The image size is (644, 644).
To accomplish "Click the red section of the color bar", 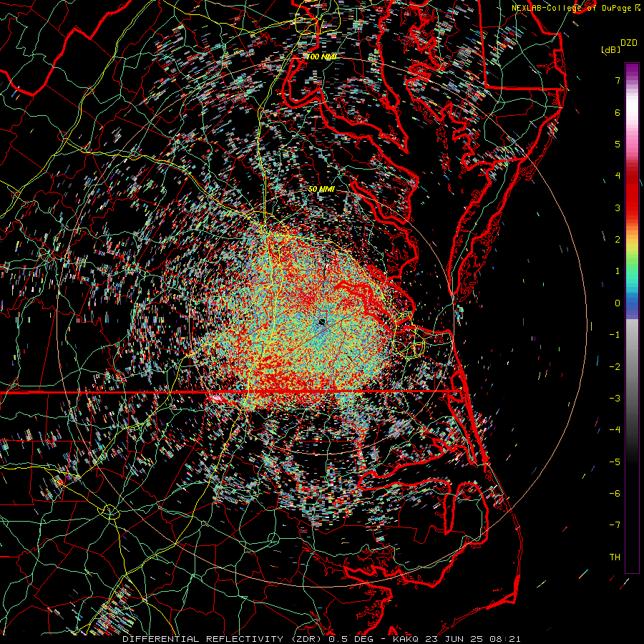I will point(632,193).
